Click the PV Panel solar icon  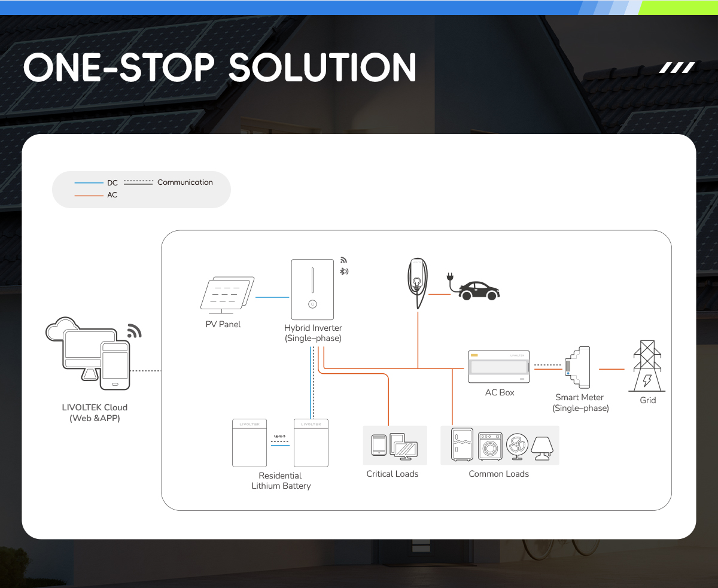[227, 295]
